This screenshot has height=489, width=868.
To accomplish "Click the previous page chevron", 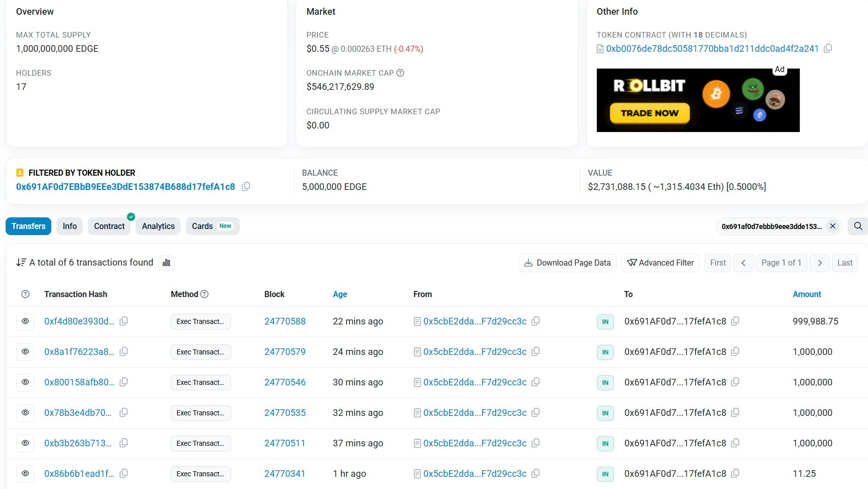I will [744, 263].
